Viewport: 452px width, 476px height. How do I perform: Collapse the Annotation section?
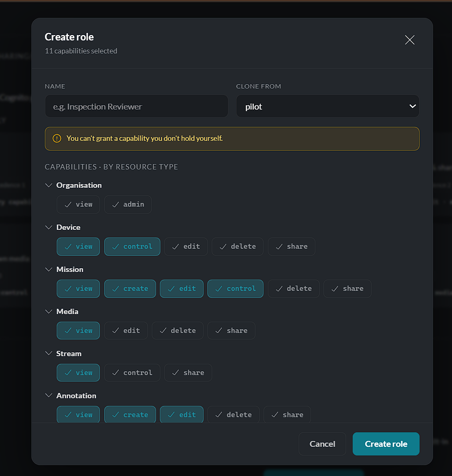pyautogui.click(x=49, y=396)
